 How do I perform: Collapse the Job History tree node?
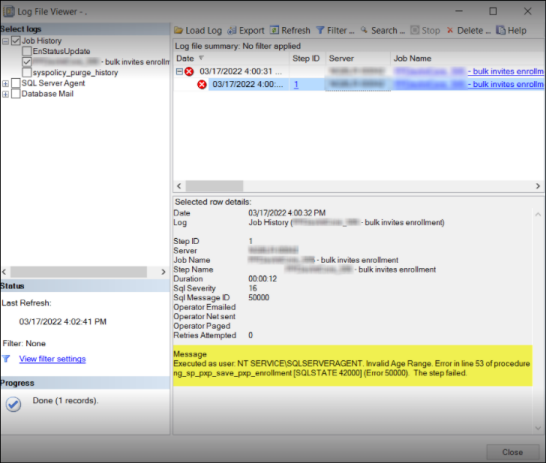pyautogui.click(x=5, y=41)
